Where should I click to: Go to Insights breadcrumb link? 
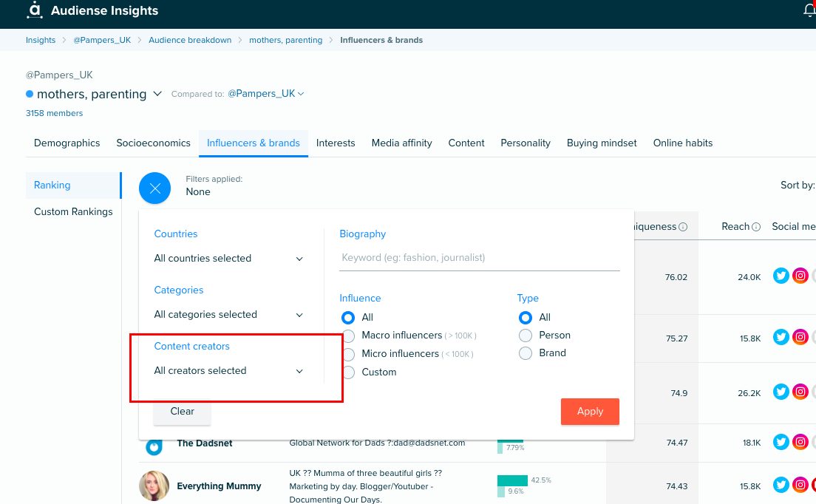(x=41, y=40)
